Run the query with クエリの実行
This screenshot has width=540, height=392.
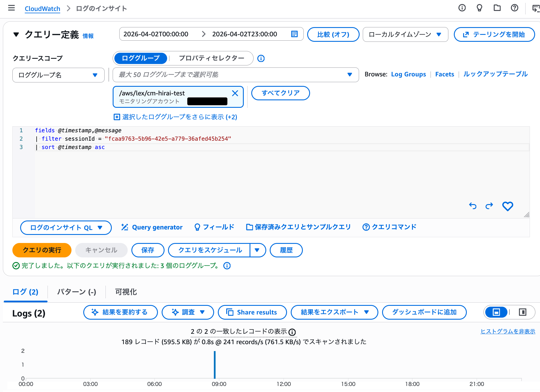click(x=42, y=250)
